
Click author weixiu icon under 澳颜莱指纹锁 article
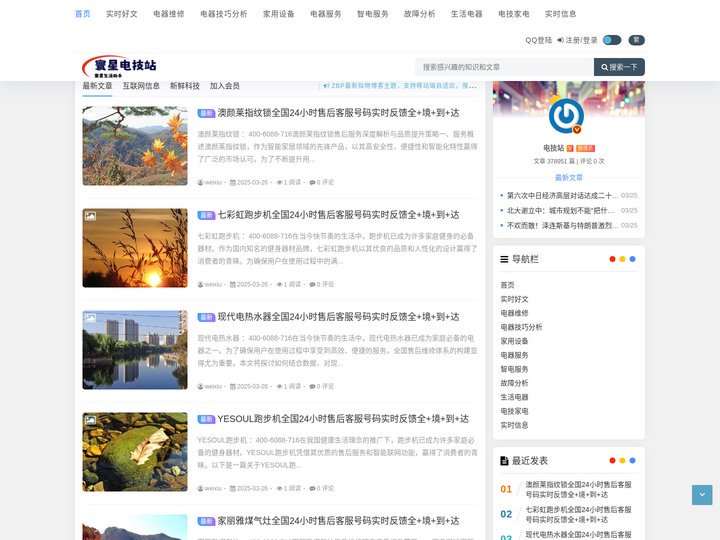tap(200, 182)
